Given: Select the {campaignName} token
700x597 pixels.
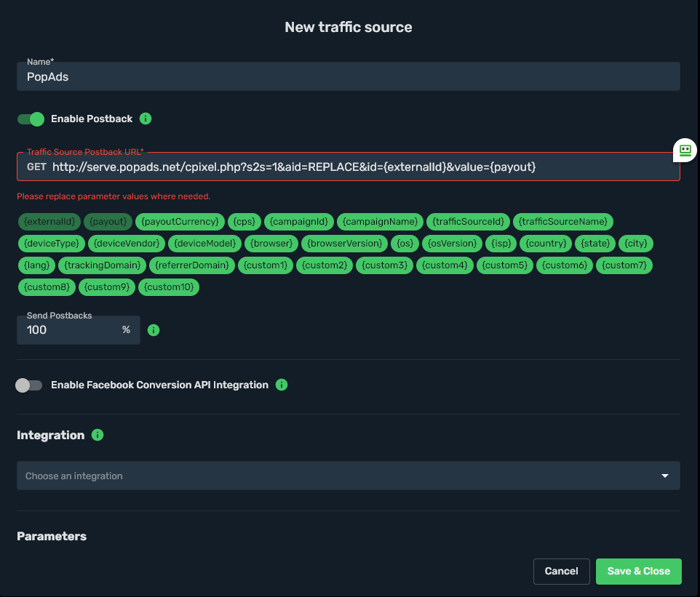Looking at the screenshot, I should [x=380, y=222].
